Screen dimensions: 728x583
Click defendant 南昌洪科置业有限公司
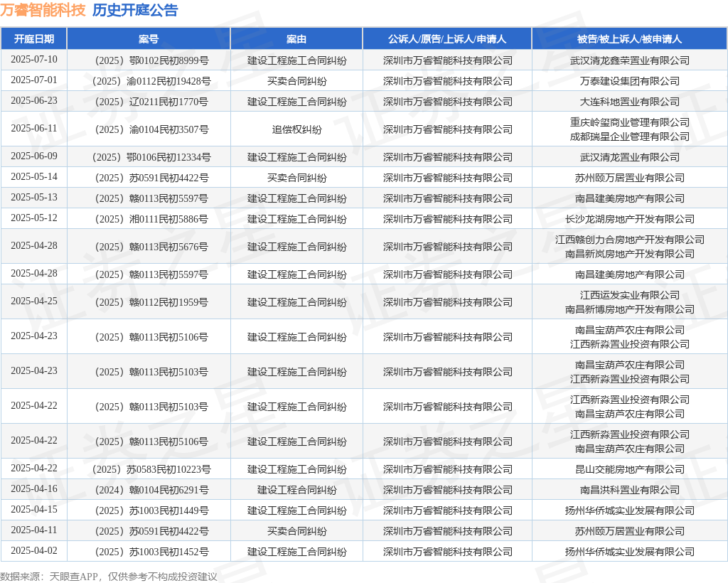pos(630,490)
